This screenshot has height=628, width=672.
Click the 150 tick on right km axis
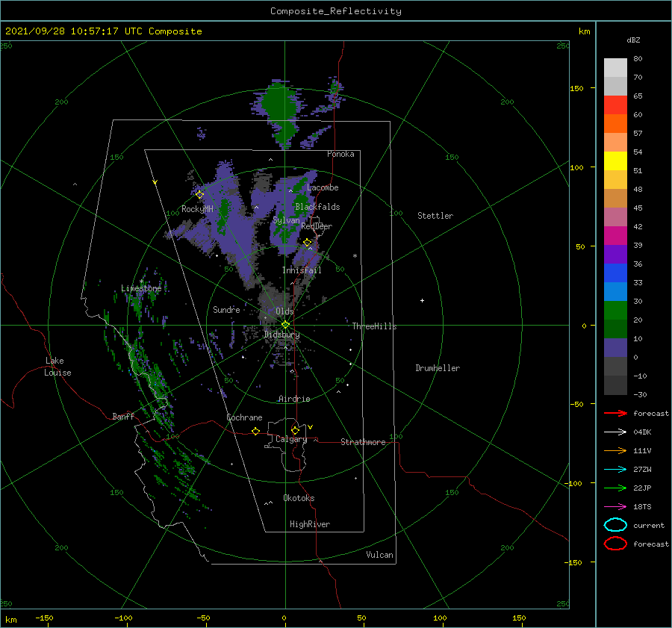(x=576, y=88)
